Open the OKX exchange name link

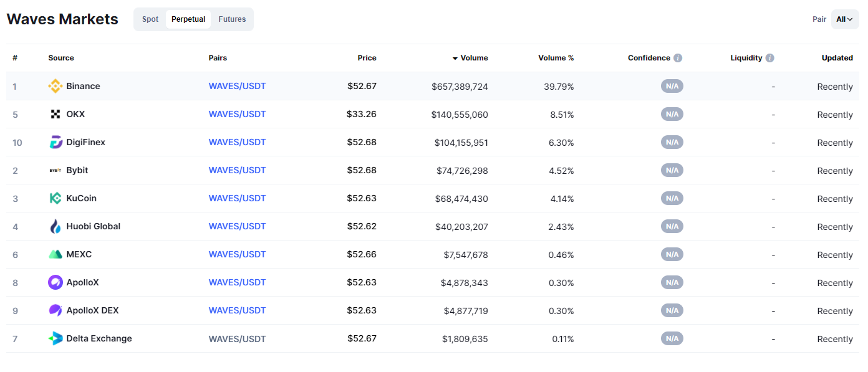[75, 114]
